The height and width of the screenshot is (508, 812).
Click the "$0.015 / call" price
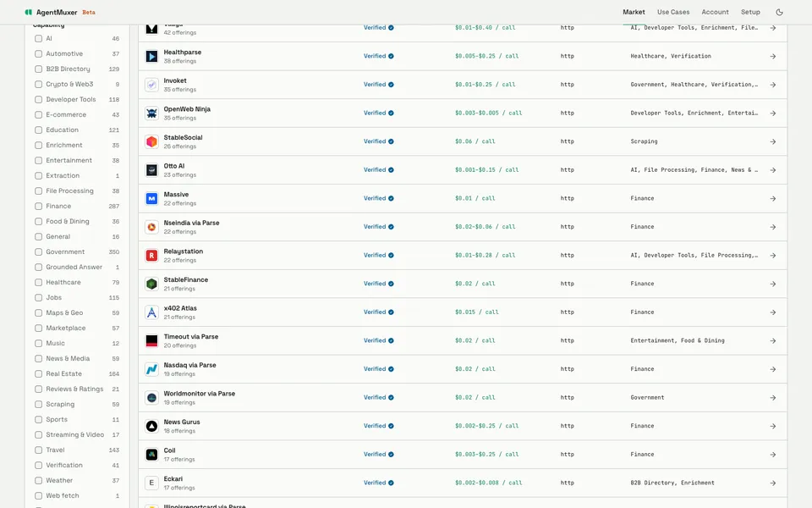pyautogui.click(x=476, y=312)
